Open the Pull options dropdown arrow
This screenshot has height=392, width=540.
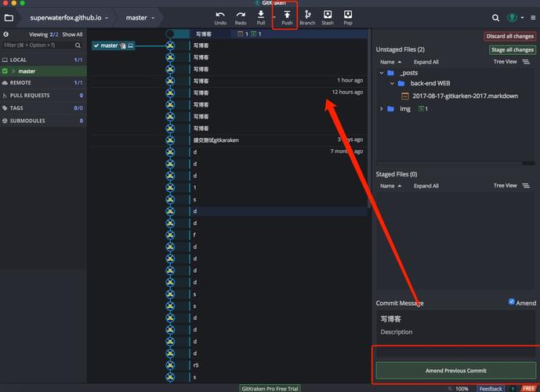[x=274, y=17]
